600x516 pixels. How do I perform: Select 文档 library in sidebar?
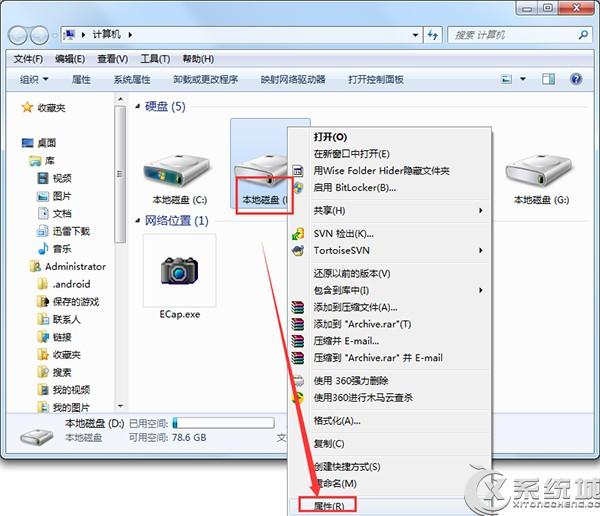click(x=62, y=214)
